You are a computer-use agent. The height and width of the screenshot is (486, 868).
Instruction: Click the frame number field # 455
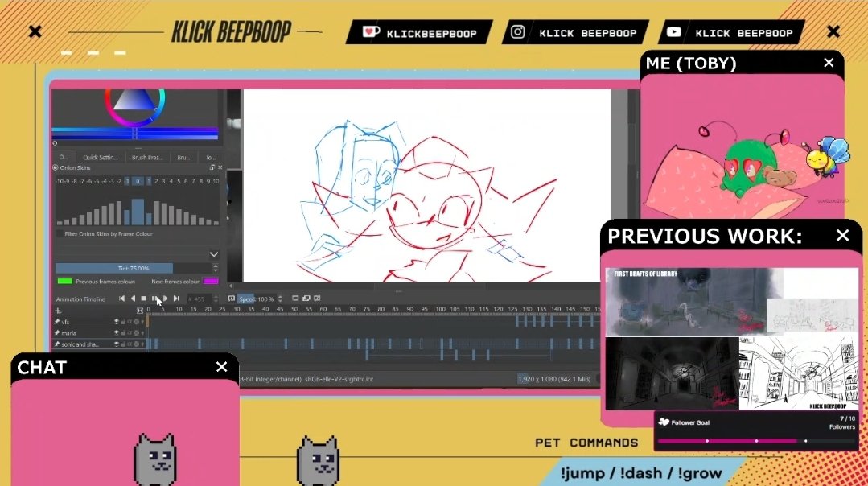click(x=198, y=299)
